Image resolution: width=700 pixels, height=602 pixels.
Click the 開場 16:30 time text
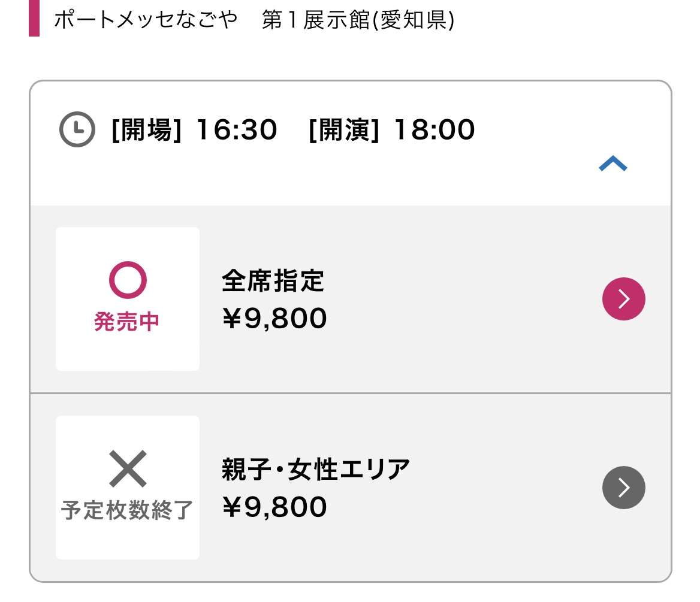point(194,129)
